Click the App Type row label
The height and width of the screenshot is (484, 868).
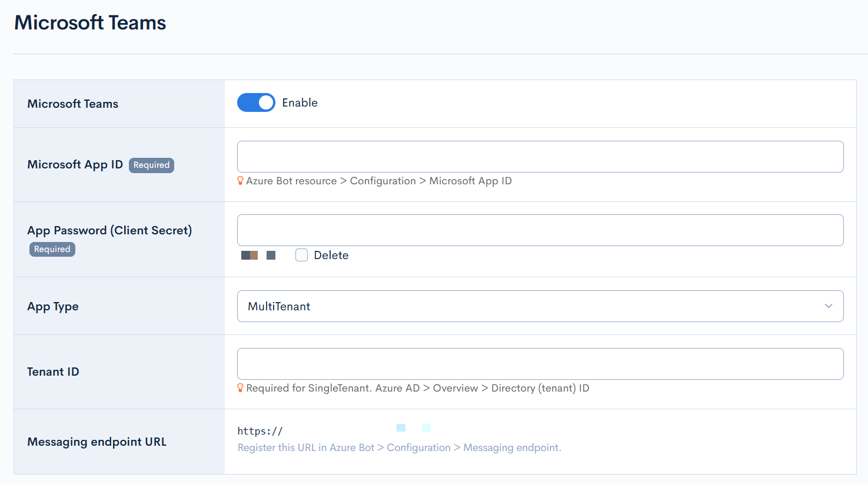[53, 306]
